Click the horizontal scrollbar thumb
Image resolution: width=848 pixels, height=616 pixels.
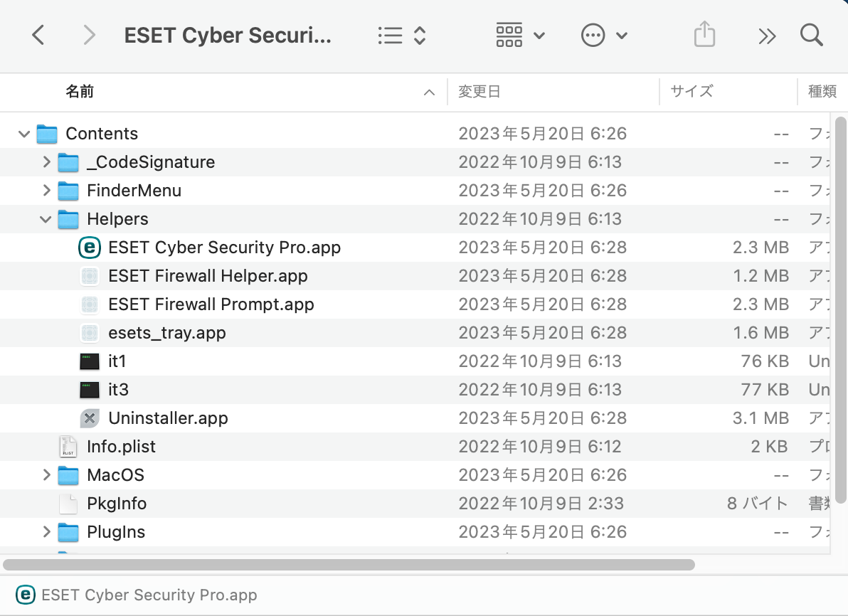tap(349, 565)
